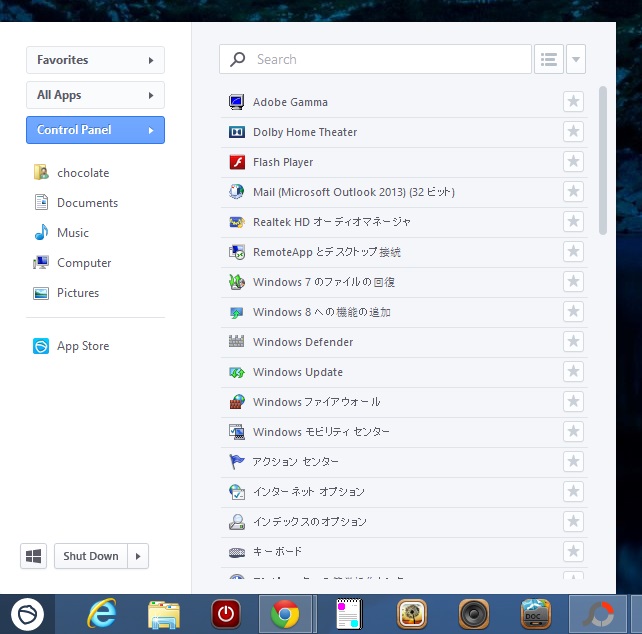The image size is (642, 634).
Task: Expand the view options dropdown arrow
Action: [576, 59]
